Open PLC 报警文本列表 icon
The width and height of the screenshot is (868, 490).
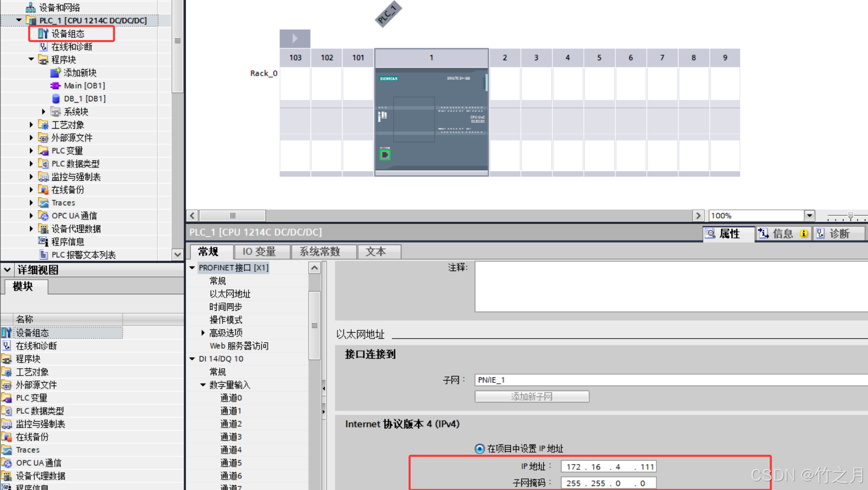pyautogui.click(x=43, y=255)
